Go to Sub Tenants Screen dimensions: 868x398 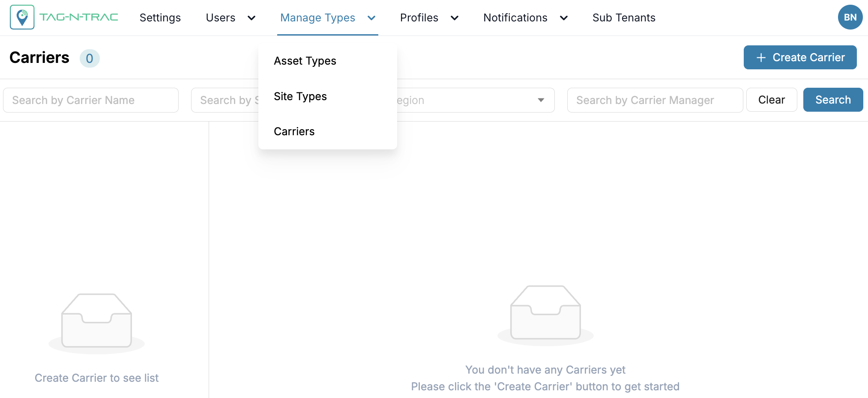(x=624, y=18)
